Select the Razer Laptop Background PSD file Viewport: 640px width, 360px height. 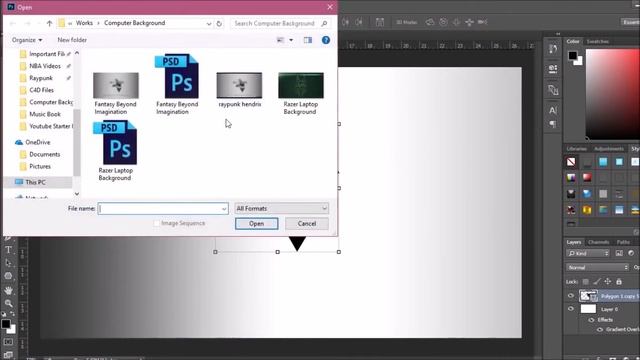[115, 151]
